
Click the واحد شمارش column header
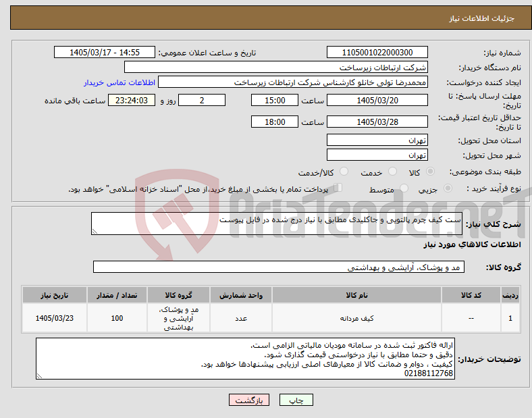241,295
